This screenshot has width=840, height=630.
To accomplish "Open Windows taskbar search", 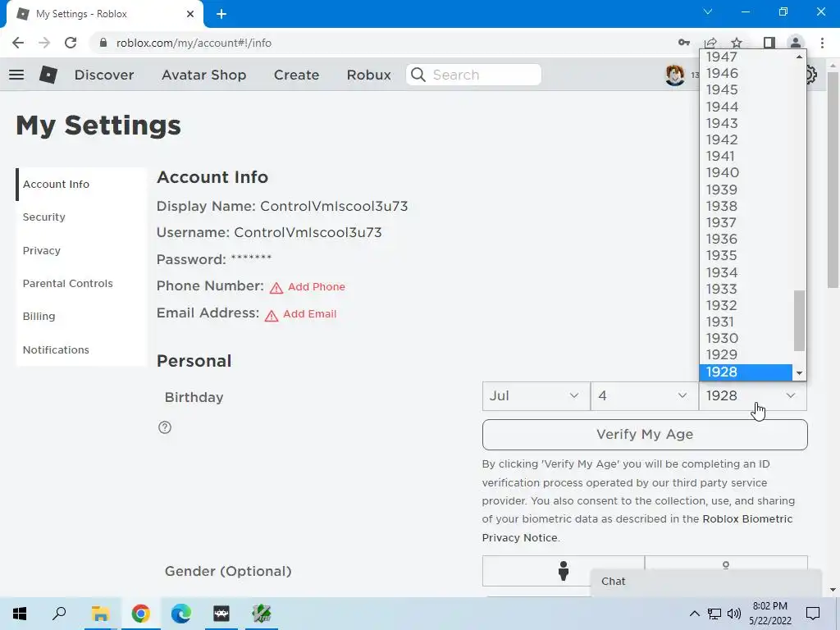I will pos(59,614).
